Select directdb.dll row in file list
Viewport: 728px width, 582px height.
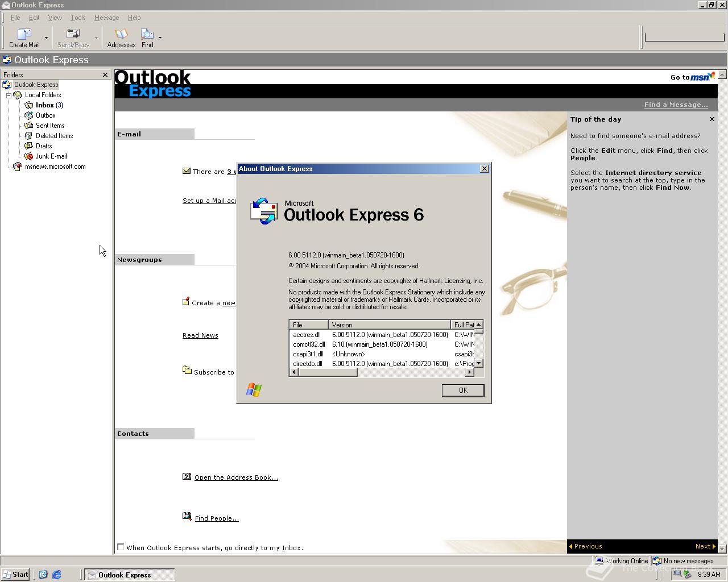click(x=382, y=364)
